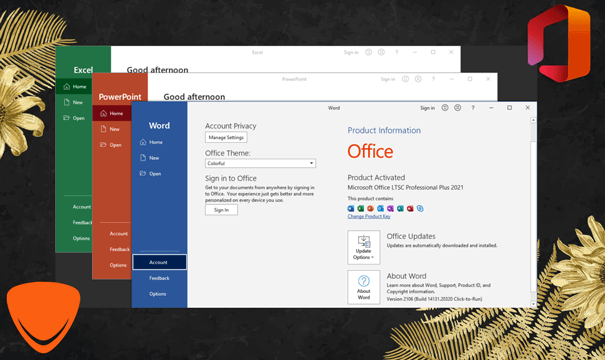Click the scrollbar up arrow in Word

click(x=533, y=120)
